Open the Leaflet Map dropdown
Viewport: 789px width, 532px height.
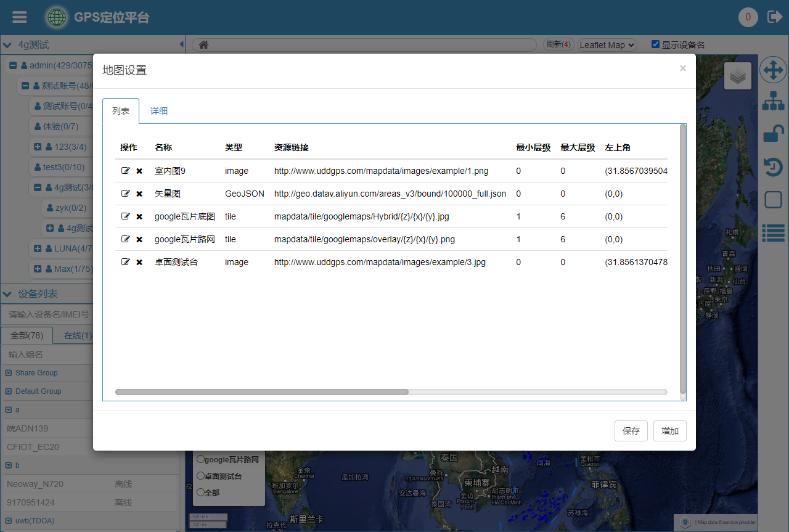click(607, 45)
